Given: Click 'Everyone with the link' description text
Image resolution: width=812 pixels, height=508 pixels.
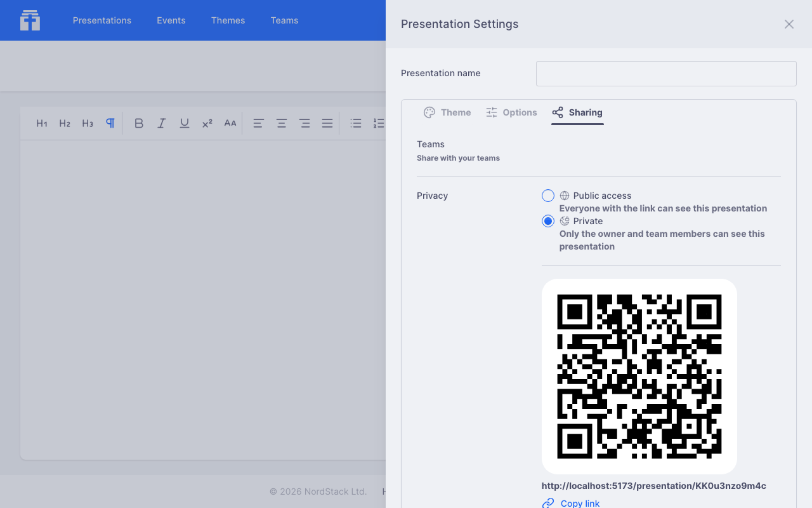Looking at the screenshot, I should 664,208.
